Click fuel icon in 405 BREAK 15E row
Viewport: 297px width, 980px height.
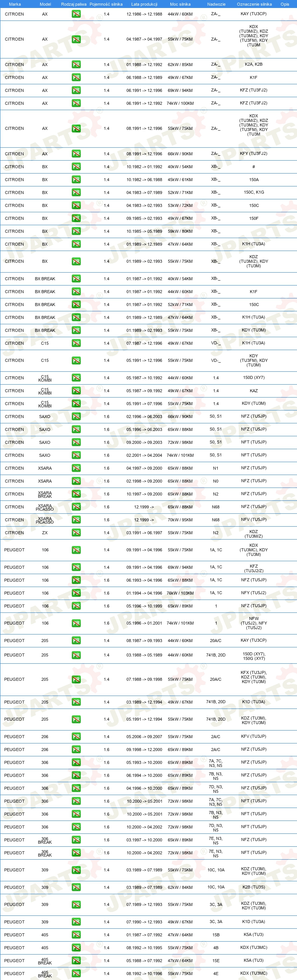click(76, 961)
